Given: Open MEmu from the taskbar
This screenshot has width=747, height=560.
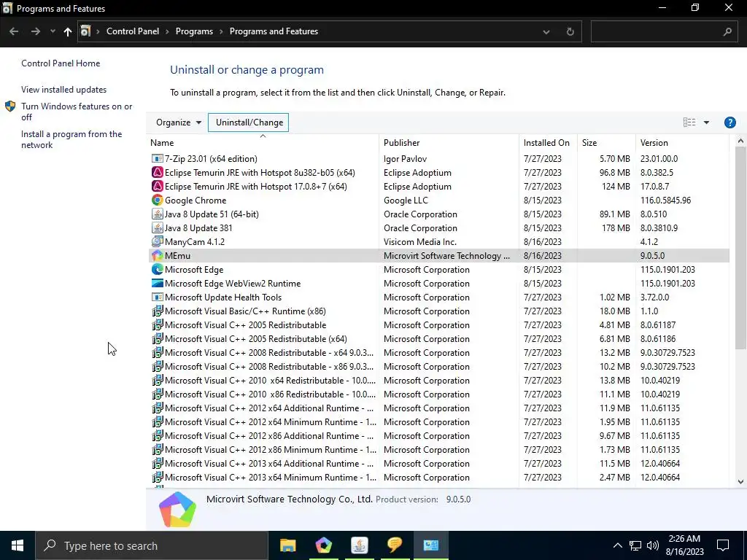Looking at the screenshot, I should coord(323,545).
